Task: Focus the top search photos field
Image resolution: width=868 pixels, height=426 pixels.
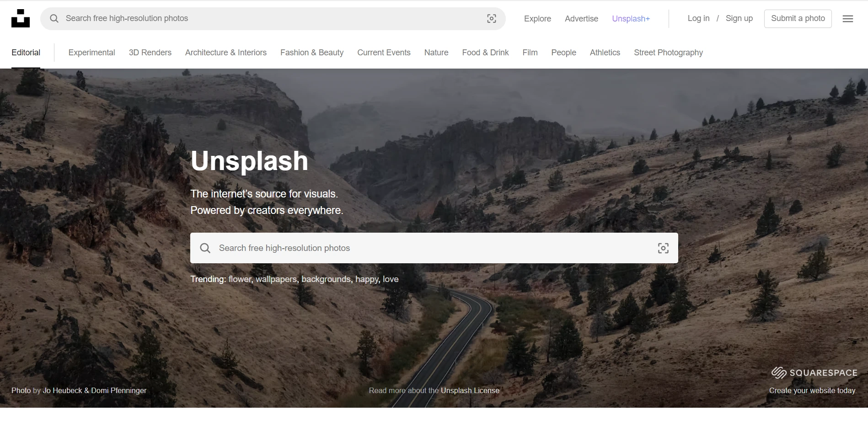Action: pos(273,19)
